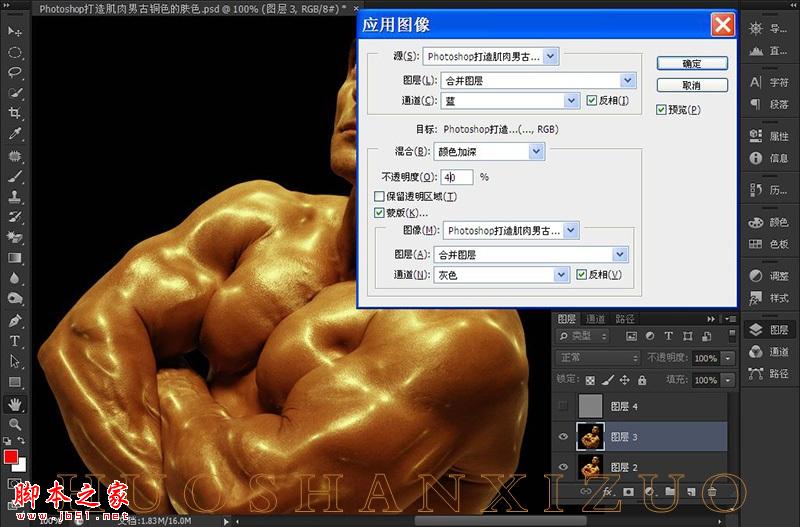Open the Channels panel from side dock

tap(769, 352)
